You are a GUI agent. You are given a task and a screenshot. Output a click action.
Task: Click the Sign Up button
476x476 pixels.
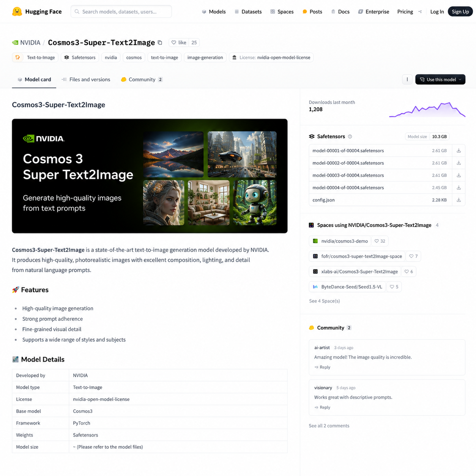[460, 12]
